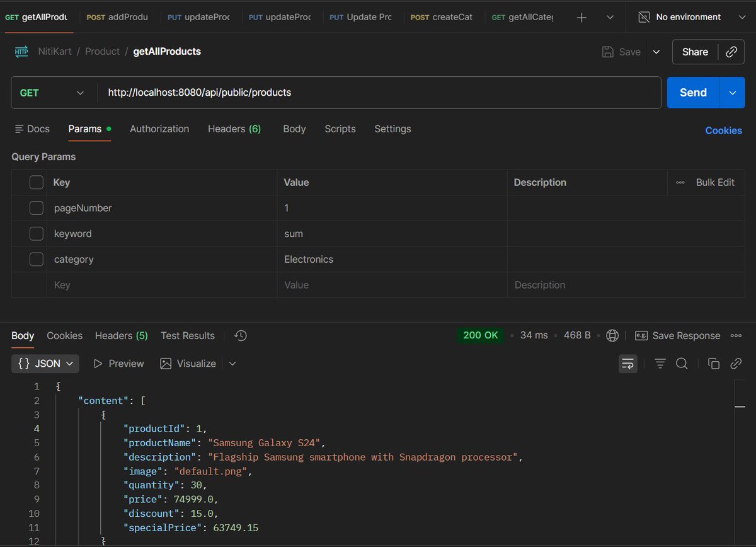Open the JSON format dropdown

pos(45,364)
